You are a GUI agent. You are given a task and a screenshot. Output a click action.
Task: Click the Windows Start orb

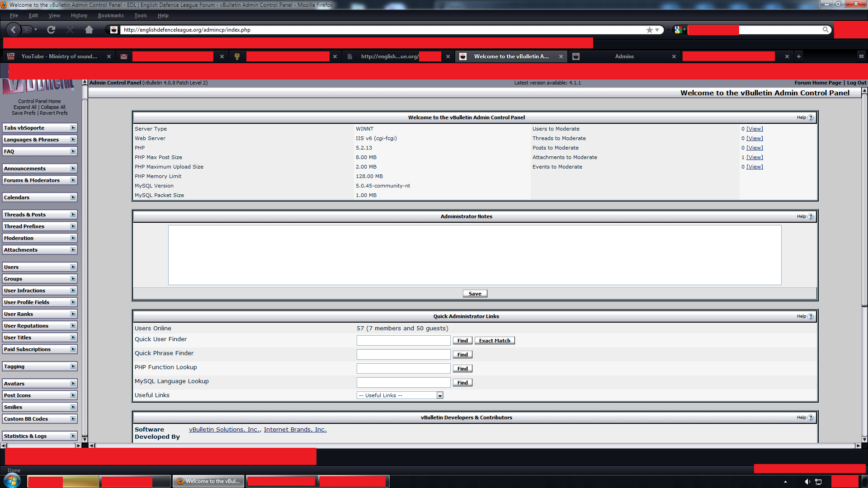pos(12,481)
